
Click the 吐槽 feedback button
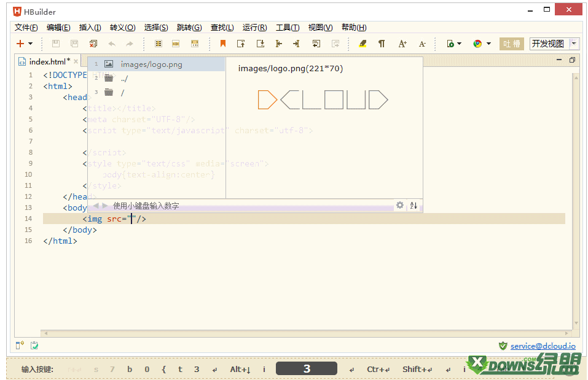tap(511, 44)
